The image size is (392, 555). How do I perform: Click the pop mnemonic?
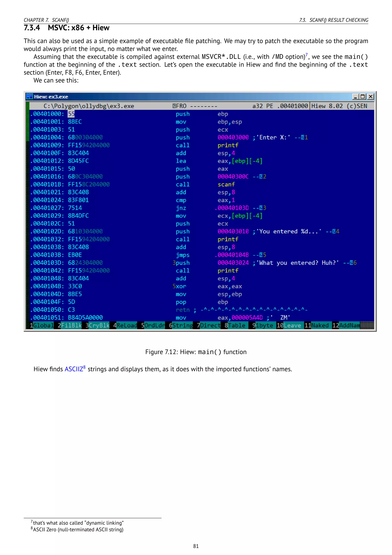pos(181,302)
